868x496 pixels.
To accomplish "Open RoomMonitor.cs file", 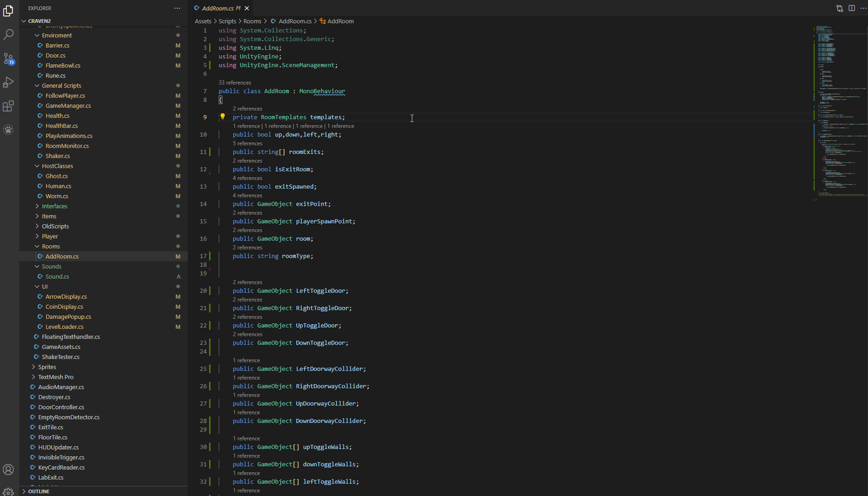I will pos(103,146).
